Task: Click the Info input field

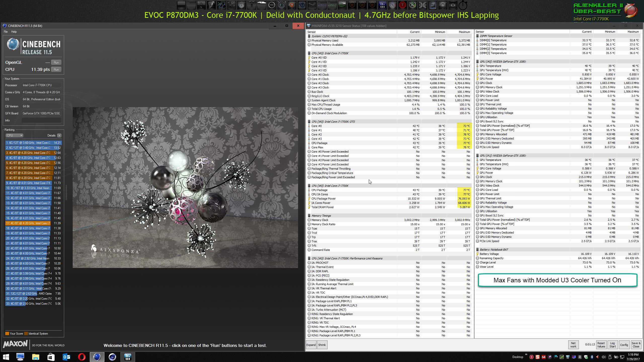Action: point(41,120)
